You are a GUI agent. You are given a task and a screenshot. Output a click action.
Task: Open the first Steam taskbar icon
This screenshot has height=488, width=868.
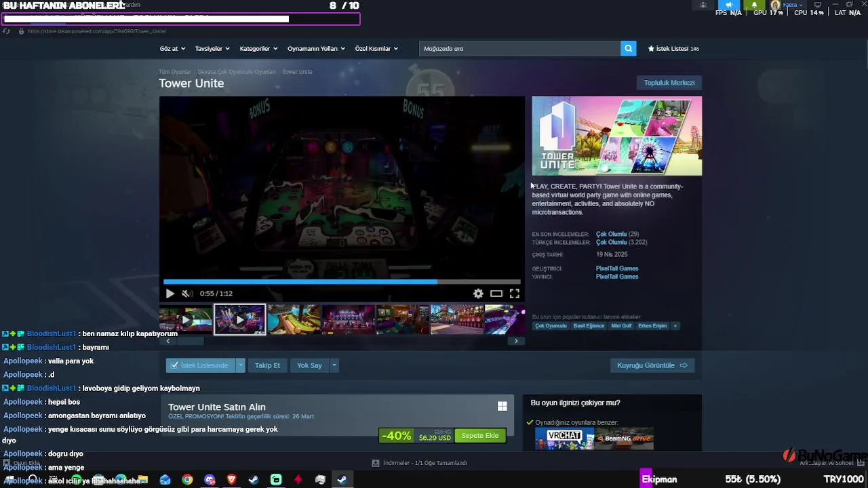click(253, 480)
